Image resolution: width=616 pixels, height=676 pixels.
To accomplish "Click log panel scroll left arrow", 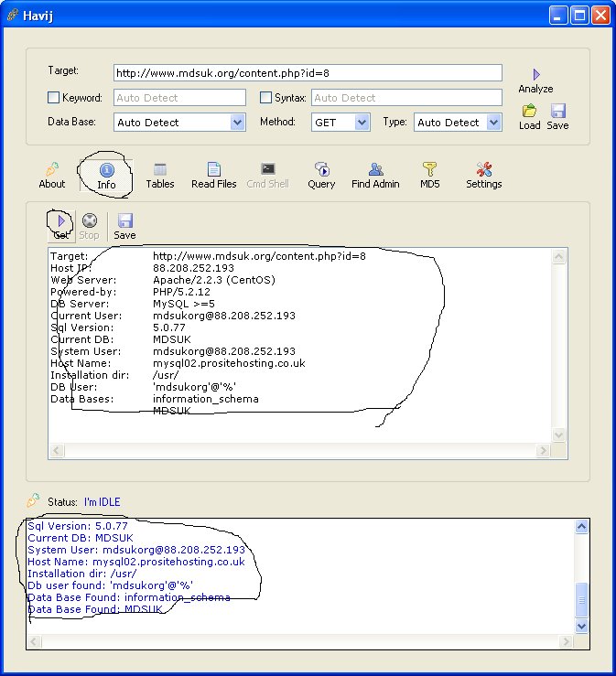I will pos(35,641).
